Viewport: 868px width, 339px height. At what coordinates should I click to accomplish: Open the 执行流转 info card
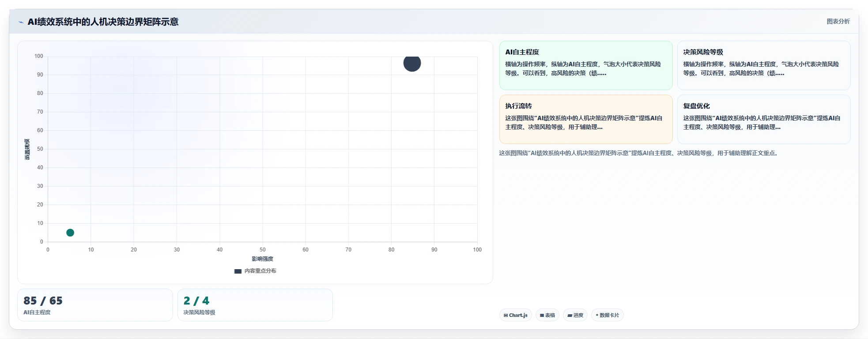[586, 119]
